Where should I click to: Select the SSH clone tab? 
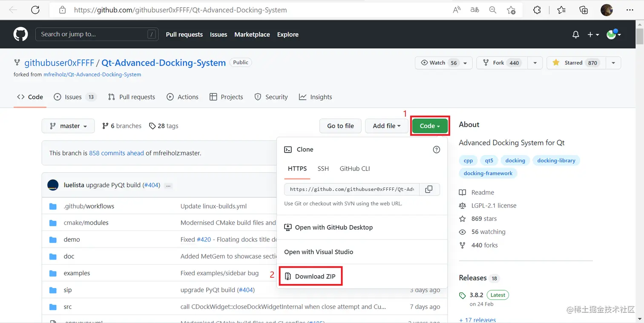click(x=323, y=169)
